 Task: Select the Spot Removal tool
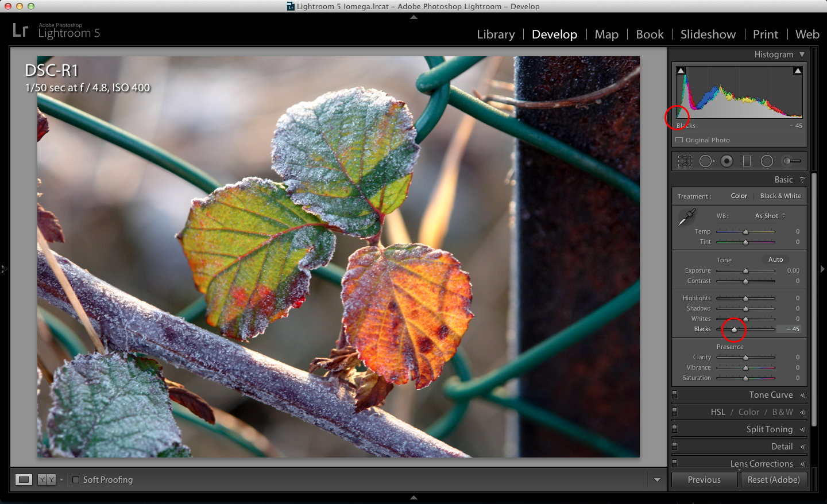707,161
